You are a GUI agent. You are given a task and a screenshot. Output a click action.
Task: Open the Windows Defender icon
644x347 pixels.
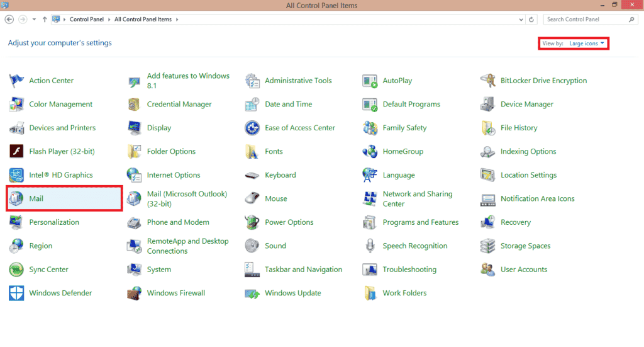17,293
